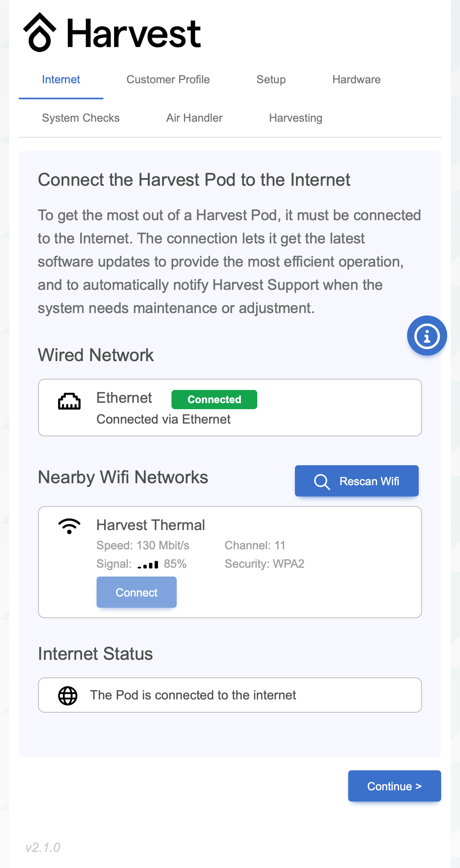Screen dimensions: 460x868
Task: Click the wifi signal icon for Harvest Thermal
Action: click(x=69, y=526)
